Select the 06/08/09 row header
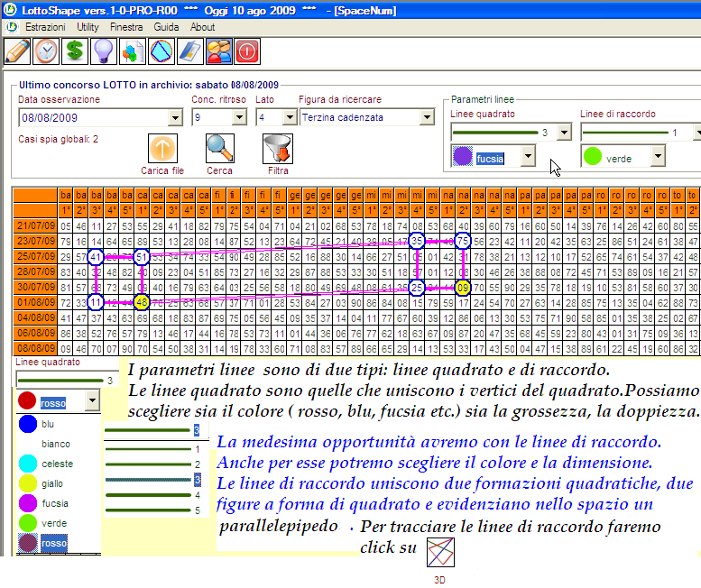 point(35,334)
